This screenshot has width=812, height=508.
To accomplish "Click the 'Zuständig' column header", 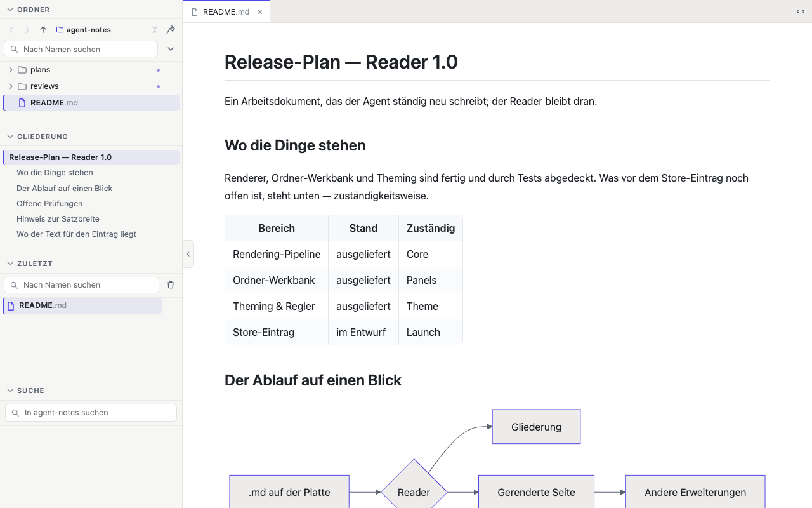I will (x=431, y=228).
